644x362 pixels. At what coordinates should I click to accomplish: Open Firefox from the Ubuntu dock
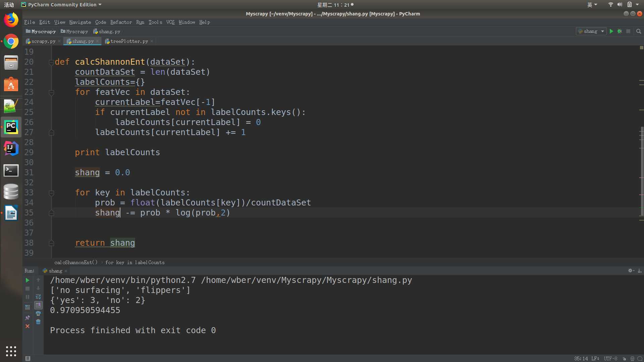tap(11, 20)
